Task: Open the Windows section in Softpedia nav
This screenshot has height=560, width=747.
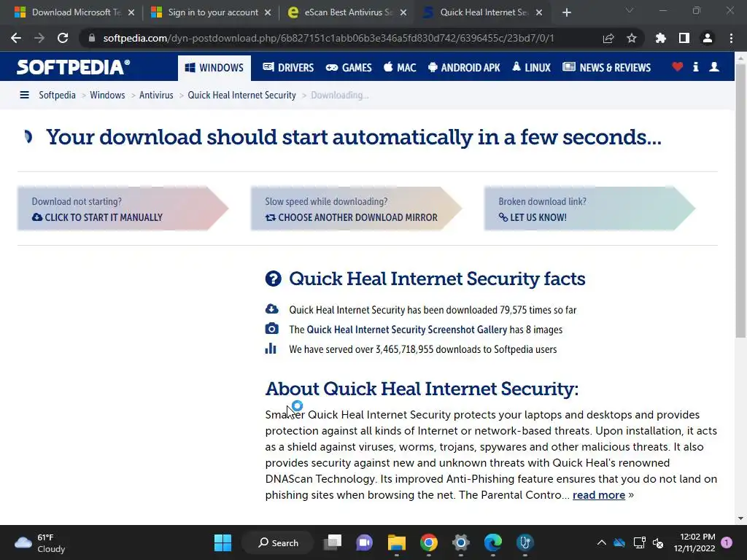Action: (x=214, y=68)
